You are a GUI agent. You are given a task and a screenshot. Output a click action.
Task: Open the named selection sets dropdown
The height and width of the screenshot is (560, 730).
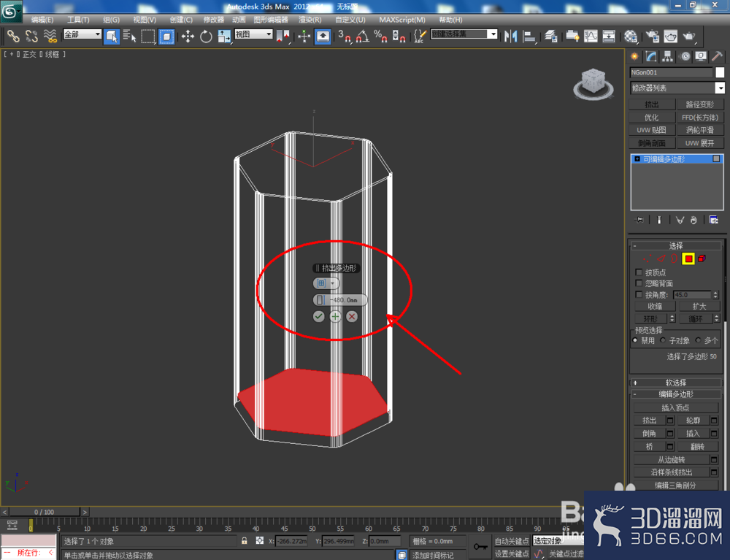(464, 34)
